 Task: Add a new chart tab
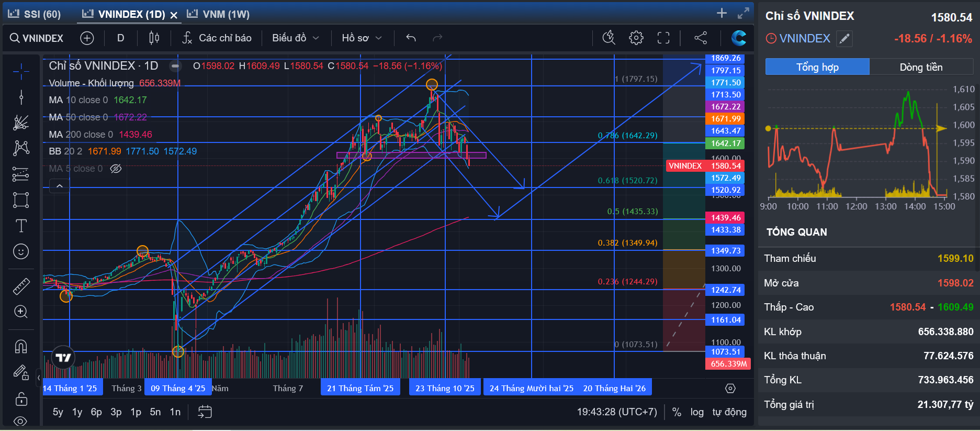(x=722, y=13)
